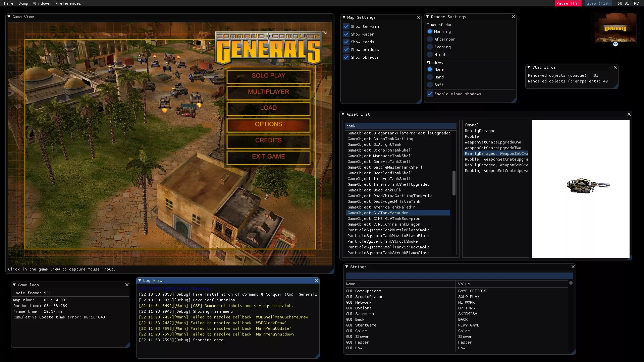Select GameObject:GLALightTank in asset list
Screen dimensions: 644x362
point(398,144)
